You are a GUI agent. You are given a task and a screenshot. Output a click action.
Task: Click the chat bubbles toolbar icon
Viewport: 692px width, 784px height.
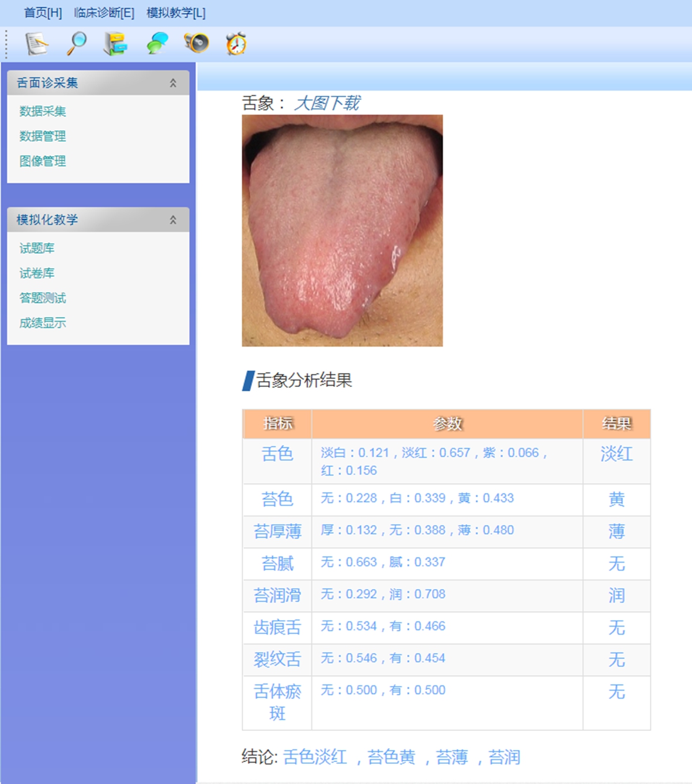pyautogui.click(x=156, y=44)
